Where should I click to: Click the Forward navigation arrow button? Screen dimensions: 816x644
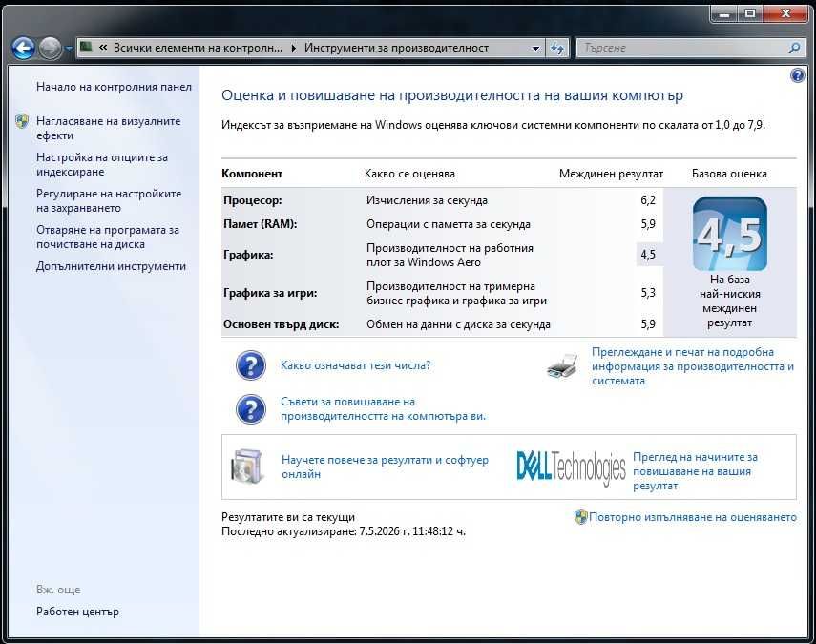coord(51,49)
